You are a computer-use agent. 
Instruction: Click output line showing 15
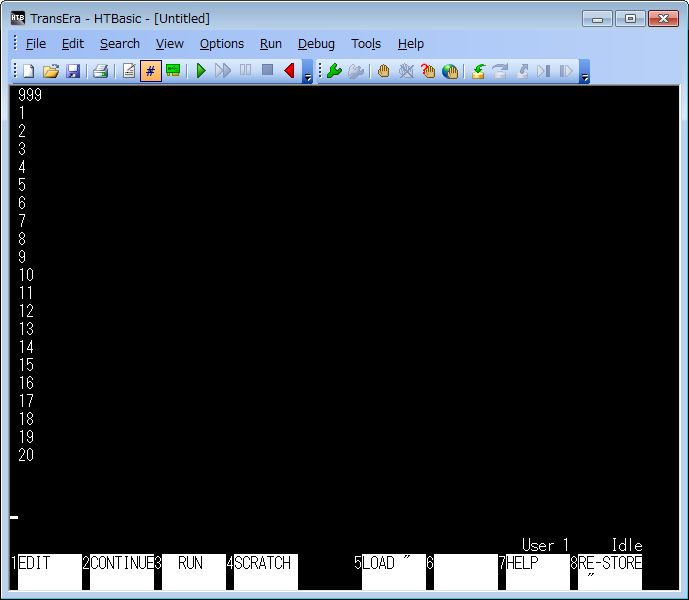click(x=26, y=365)
